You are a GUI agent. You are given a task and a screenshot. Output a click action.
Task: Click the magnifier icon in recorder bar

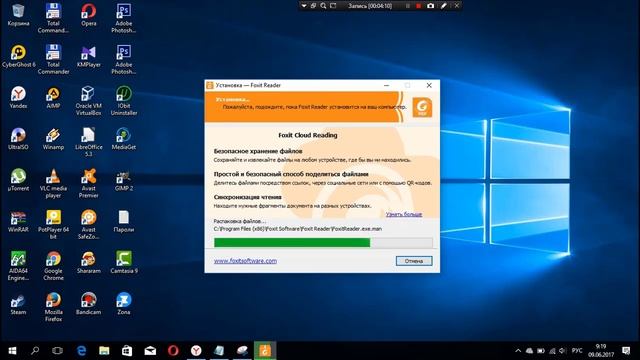click(323, 6)
